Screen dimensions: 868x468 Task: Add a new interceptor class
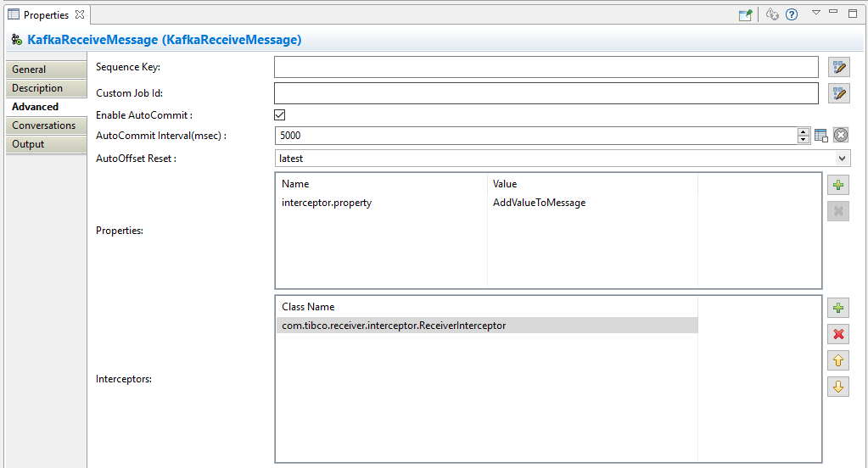click(838, 309)
